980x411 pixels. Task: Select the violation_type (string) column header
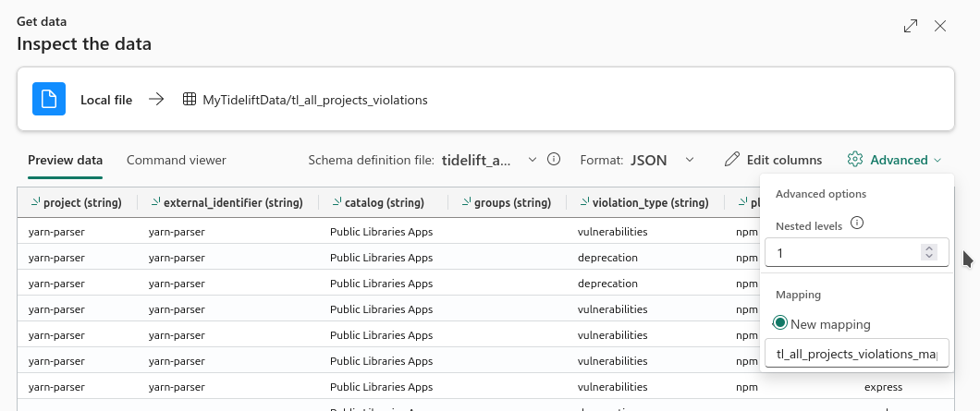tap(645, 202)
